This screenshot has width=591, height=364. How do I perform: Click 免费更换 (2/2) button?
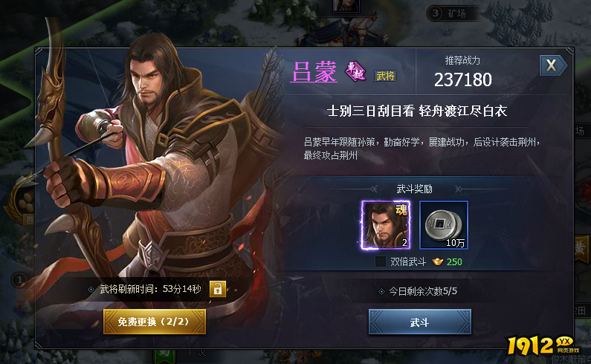(155, 322)
